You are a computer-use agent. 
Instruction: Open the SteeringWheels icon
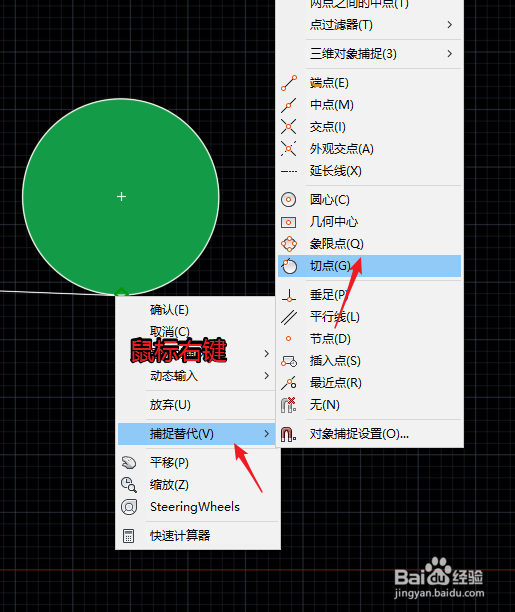pyautogui.click(x=129, y=507)
